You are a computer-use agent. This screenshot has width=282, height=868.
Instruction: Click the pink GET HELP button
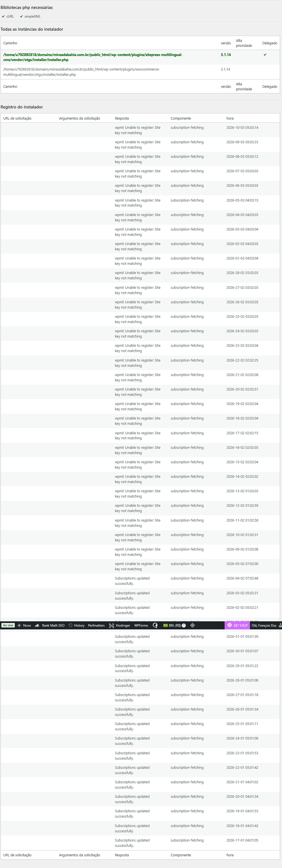(x=237, y=625)
